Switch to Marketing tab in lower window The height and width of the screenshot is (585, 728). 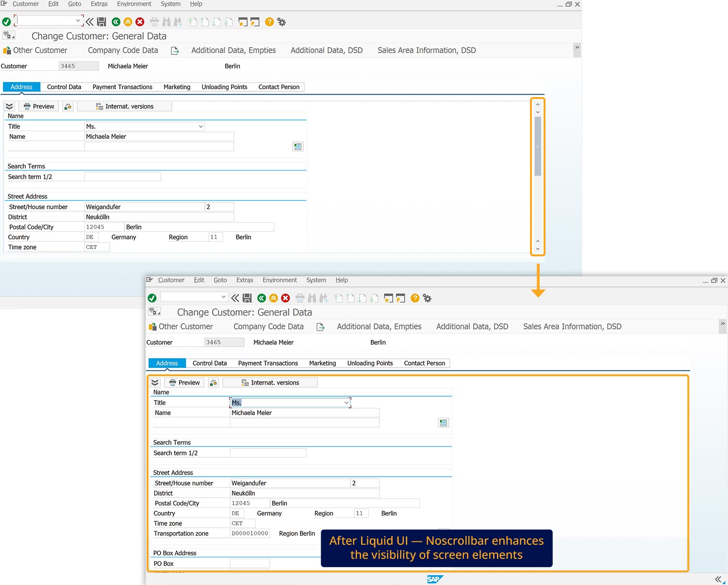tap(322, 363)
